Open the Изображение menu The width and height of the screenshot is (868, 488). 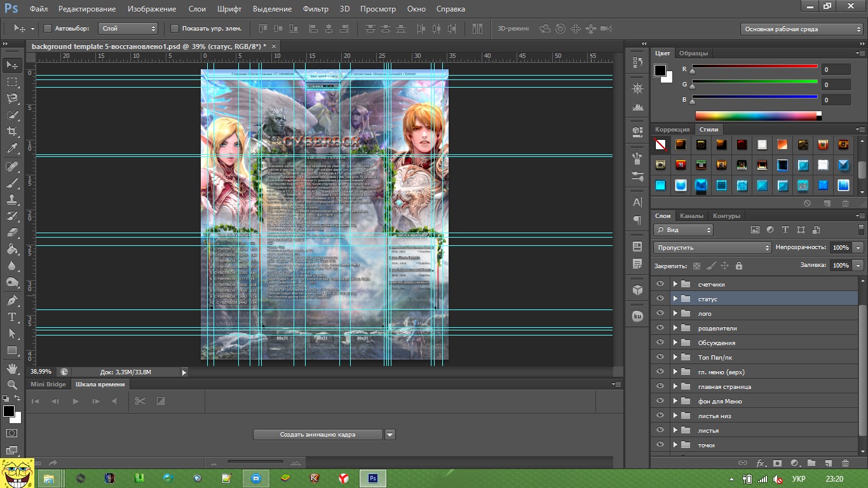click(x=152, y=9)
